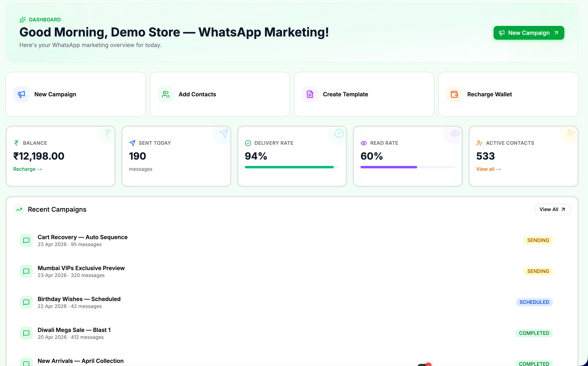Click the message icon for Mumbai VIPs campaign
The image size is (588, 366).
click(x=26, y=271)
